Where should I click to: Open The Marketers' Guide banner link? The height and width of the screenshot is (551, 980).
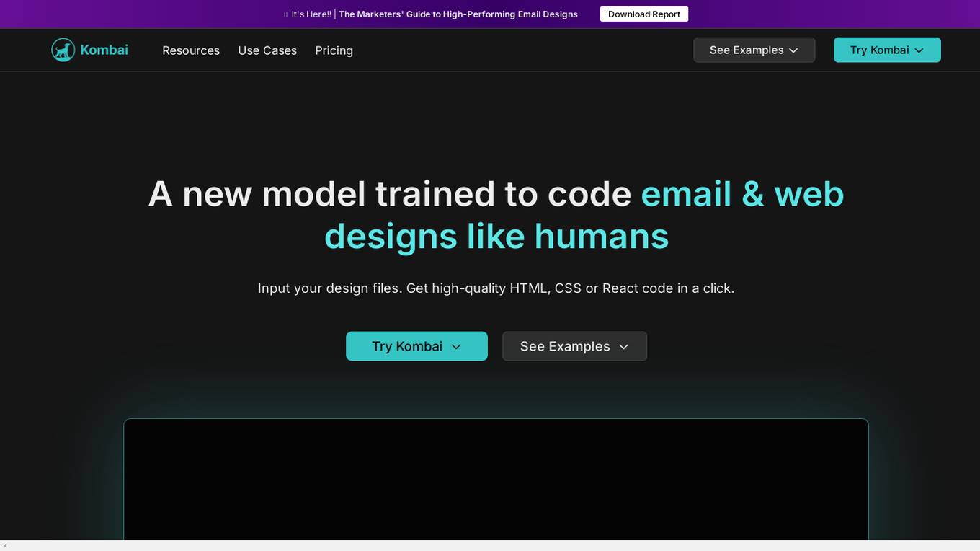click(458, 14)
